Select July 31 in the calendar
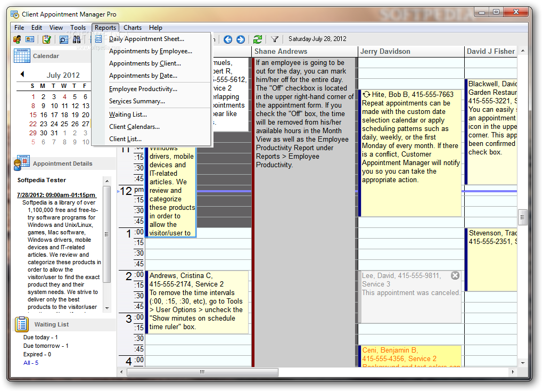Viewport: 543px width, 392px height. (x=54, y=133)
